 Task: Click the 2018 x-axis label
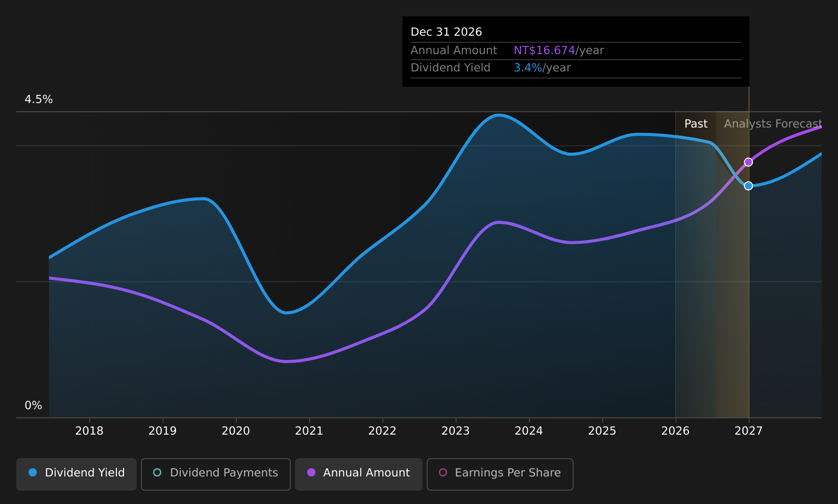(89, 431)
